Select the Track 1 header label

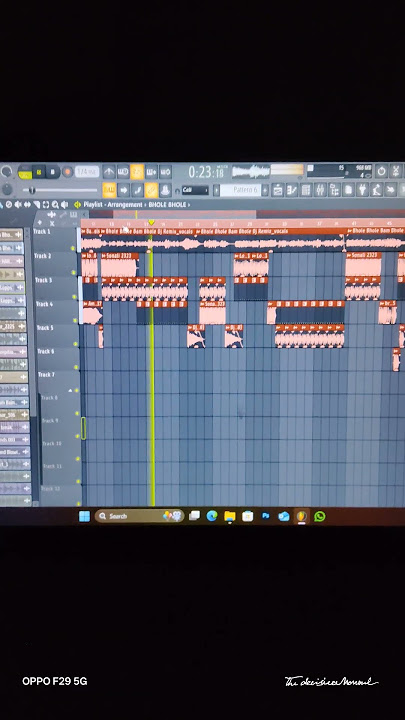coord(42,231)
